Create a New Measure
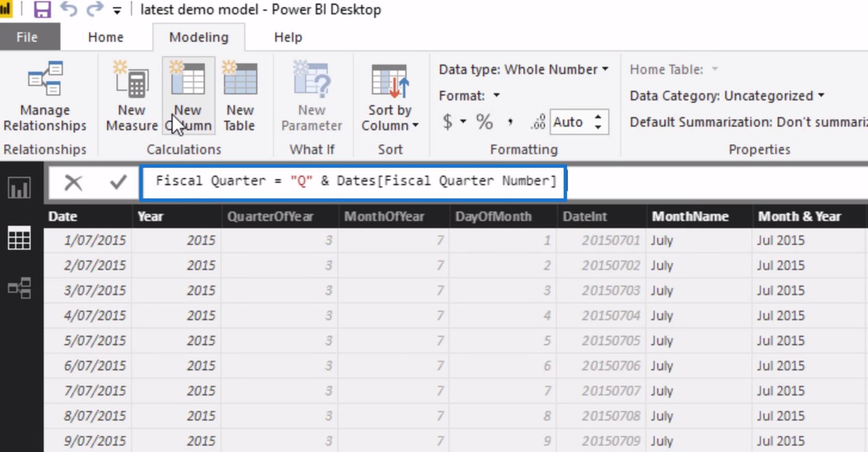The image size is (868, 452). [x=131, y=96]
